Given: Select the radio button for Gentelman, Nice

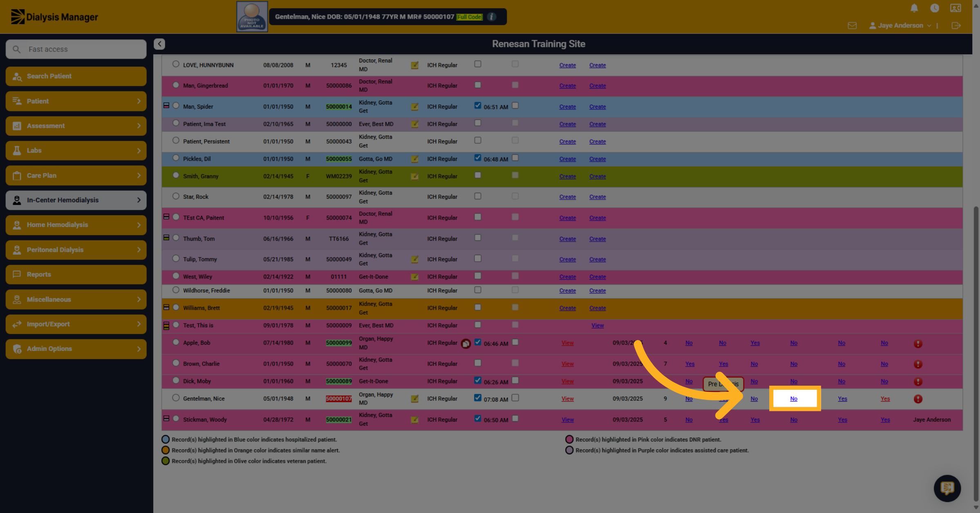Looking at the screenshot, I should pos(176,398).
